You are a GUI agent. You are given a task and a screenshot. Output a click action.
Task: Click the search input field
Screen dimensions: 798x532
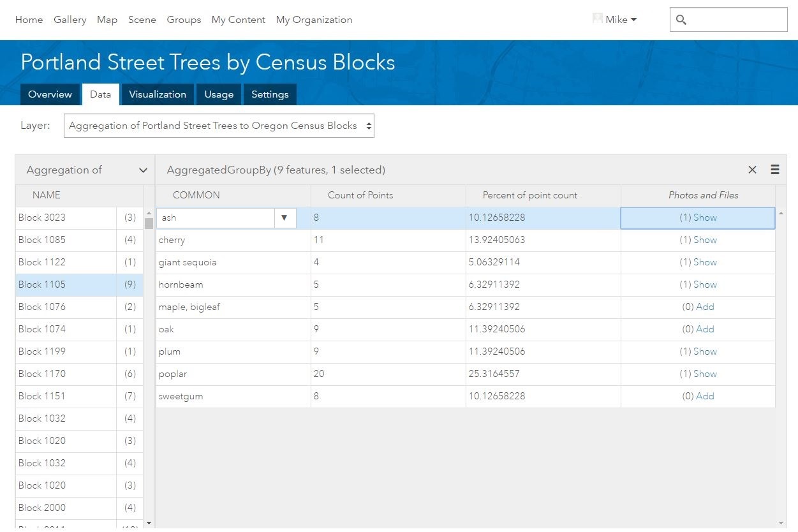point(737,20)
